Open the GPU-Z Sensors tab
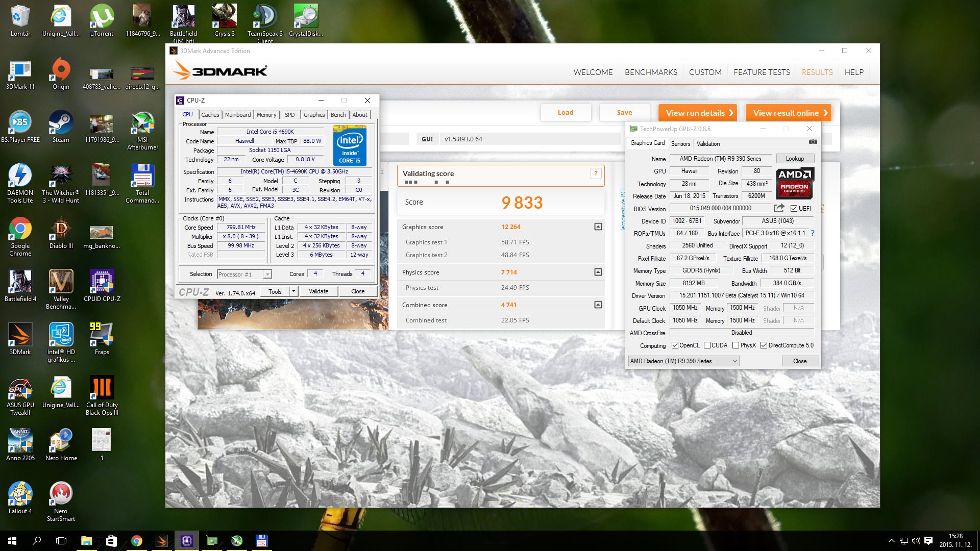 680,144
